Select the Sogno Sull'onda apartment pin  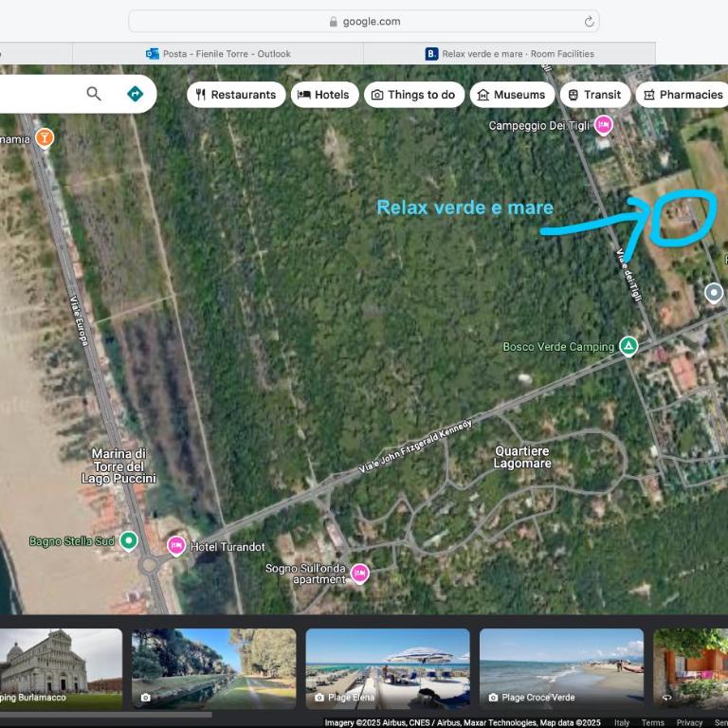[360, 573]
